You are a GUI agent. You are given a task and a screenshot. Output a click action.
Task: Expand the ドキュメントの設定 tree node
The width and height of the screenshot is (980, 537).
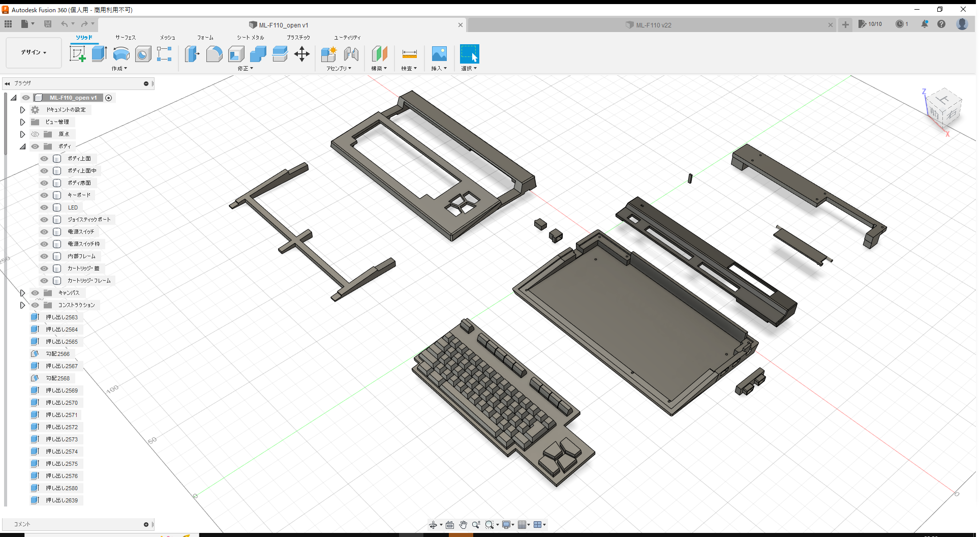coord(22,109)
